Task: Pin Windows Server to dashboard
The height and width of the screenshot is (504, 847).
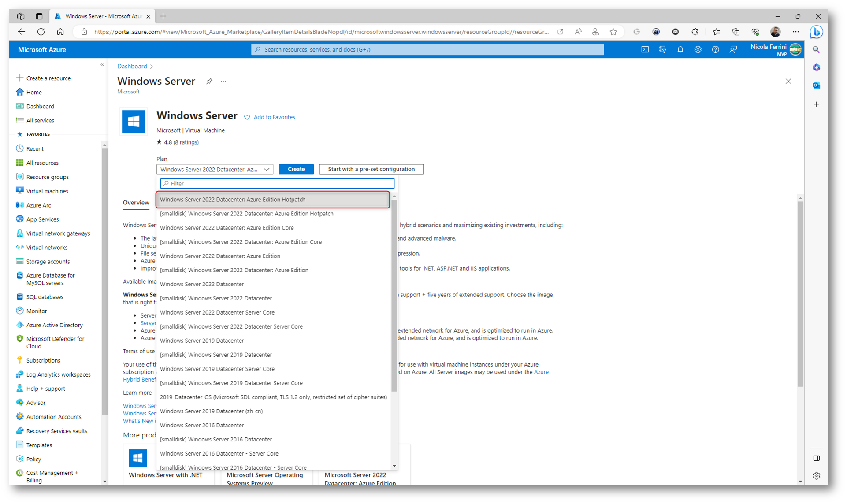Action: tap(209, 81)
